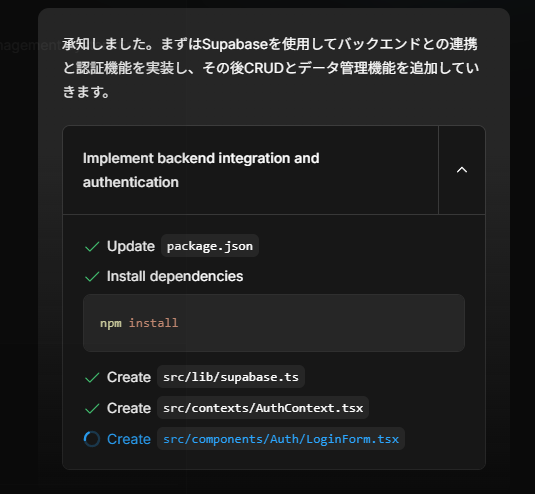Image resolution: width=535 pixels, height=494 pixels.
Task: Click the word "install" in the code block
Action: (x=154, y=323)
